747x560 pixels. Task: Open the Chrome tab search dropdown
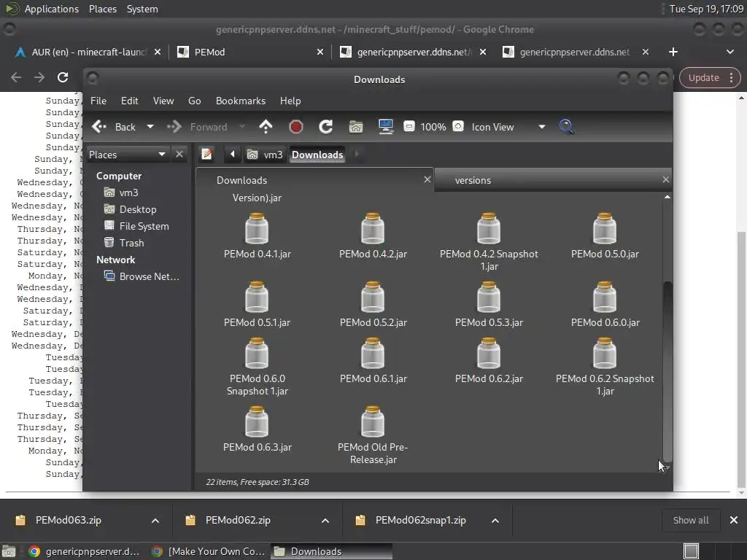pyautogui.click(x=729, y=52)
